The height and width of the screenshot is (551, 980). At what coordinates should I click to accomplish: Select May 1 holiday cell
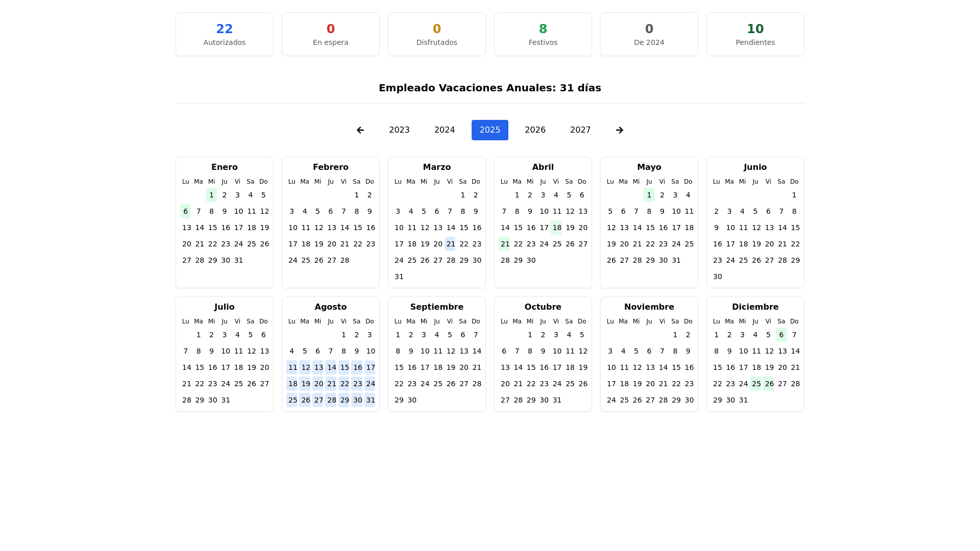click(x=649, y=195)
